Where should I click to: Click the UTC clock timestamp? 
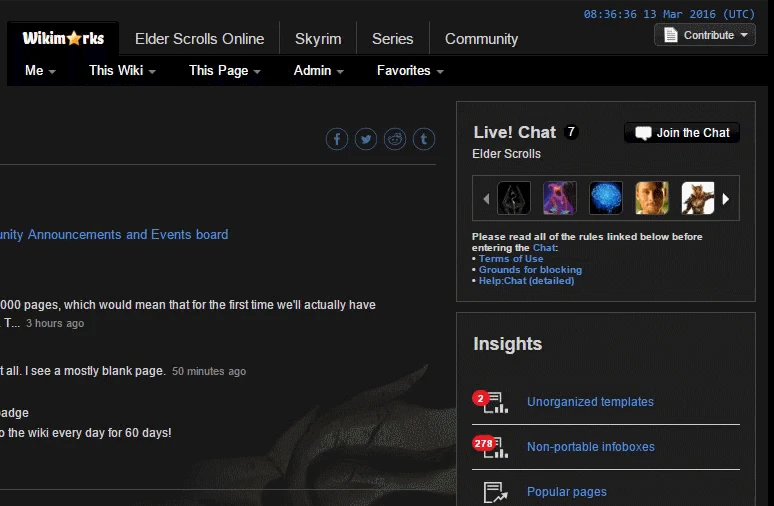tap(669, 14)
